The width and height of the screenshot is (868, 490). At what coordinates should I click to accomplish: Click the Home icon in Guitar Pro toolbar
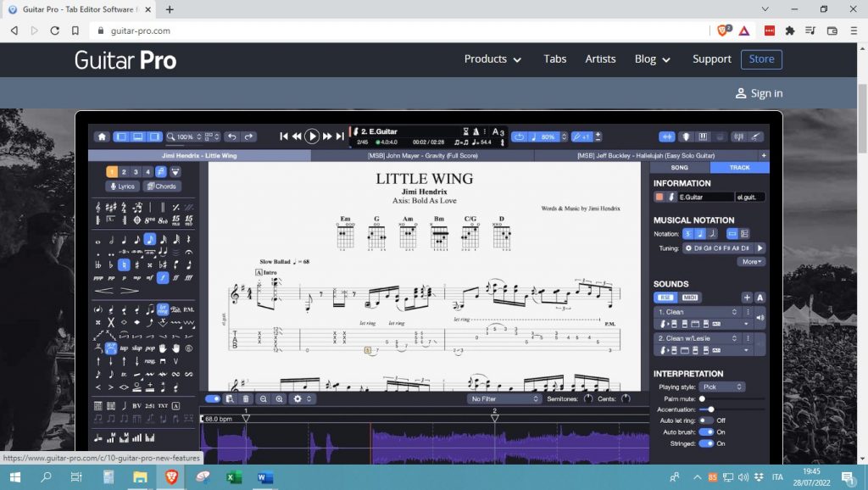pyautogui.click(x=102, y=136)
